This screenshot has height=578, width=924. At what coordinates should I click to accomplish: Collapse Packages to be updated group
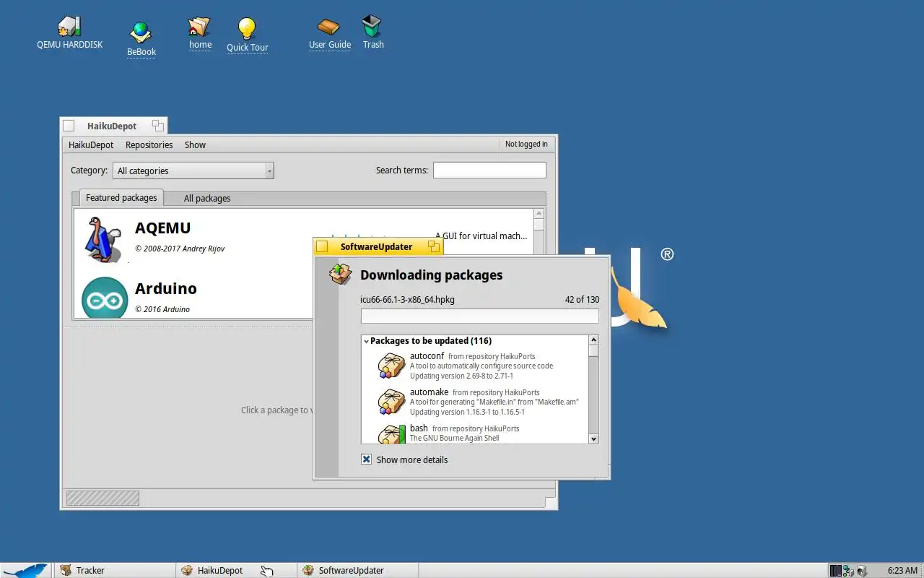tap(366, 341)
